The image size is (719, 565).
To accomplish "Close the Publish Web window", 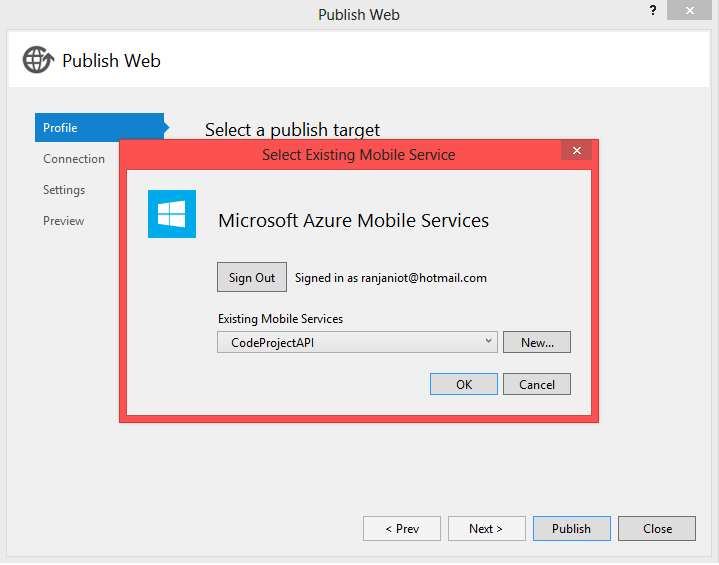I will [x=689, y=11].
